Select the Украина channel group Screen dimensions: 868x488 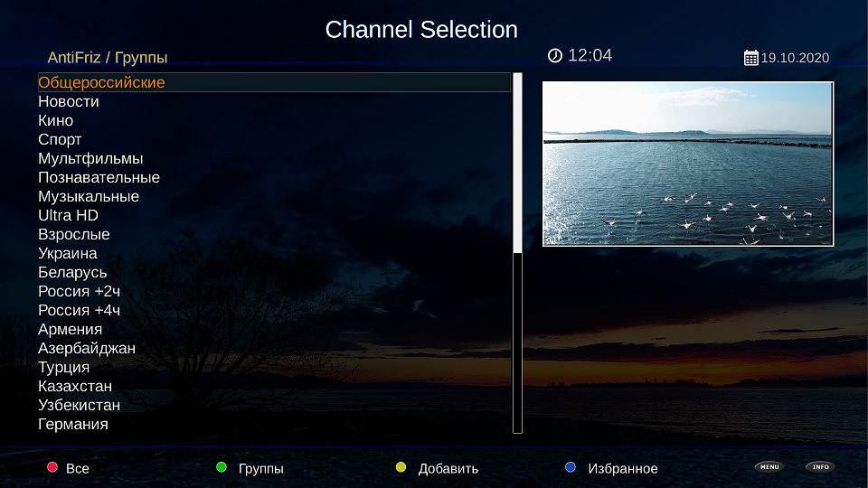coord(68,253)
